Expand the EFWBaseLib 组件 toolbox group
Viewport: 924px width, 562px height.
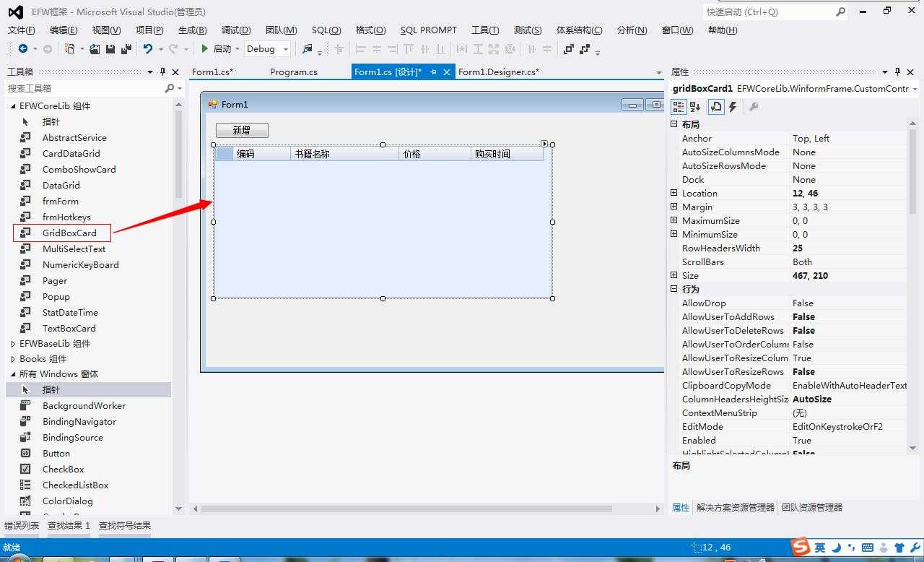pos(13,344)
